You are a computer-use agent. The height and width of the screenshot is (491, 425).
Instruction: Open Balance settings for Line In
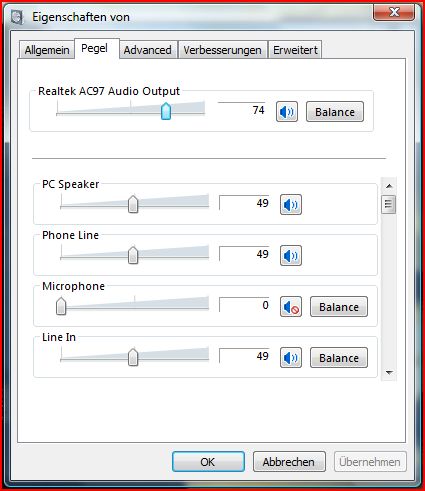(339, 357)
